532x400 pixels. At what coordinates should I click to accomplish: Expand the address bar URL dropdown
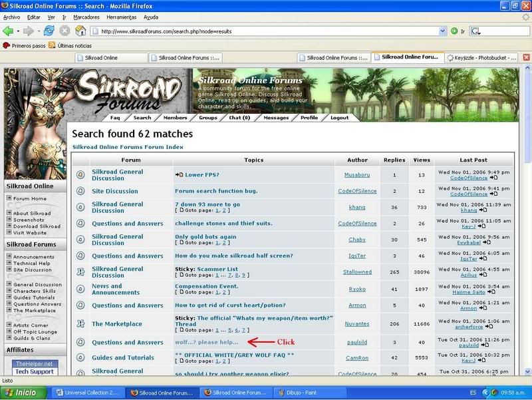tap(442, 31)
